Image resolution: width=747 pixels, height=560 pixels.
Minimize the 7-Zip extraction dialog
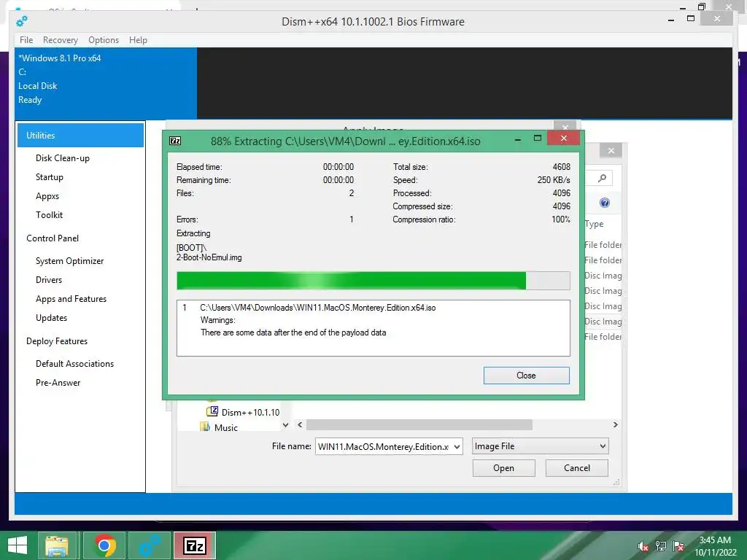pyautogui.click(x=518, y=139)
